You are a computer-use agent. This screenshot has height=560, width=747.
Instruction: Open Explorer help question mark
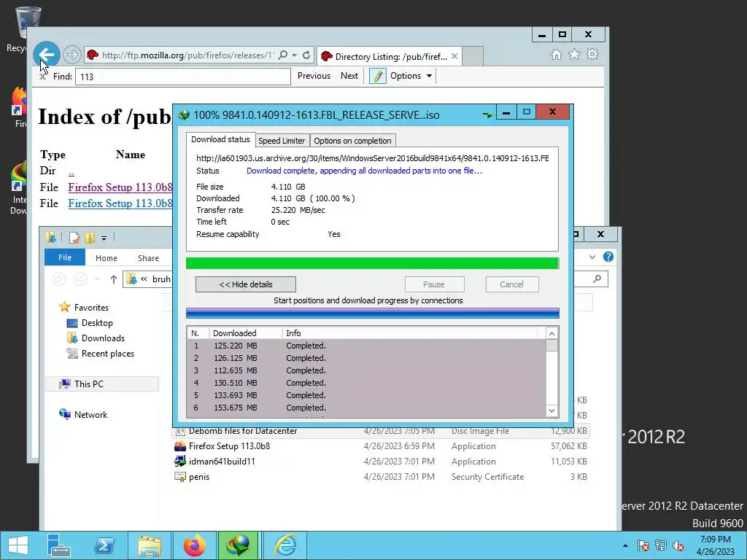[608, 257]
